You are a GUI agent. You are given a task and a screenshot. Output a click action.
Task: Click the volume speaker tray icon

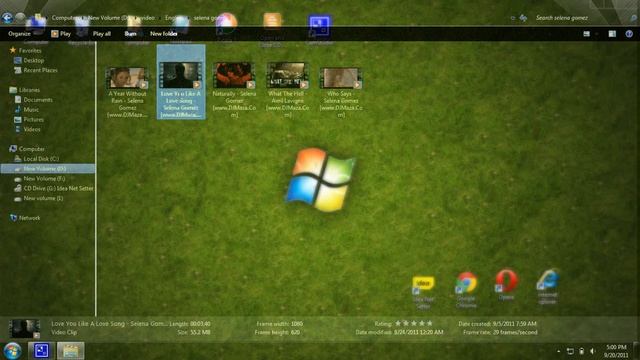coord(593,351)
